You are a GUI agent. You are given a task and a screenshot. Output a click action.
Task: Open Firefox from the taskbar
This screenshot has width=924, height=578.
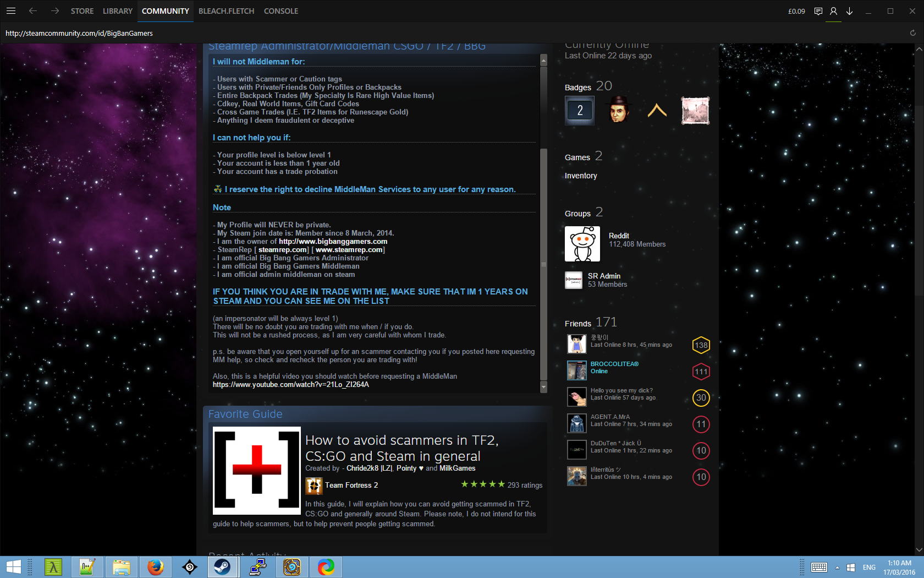155,566
